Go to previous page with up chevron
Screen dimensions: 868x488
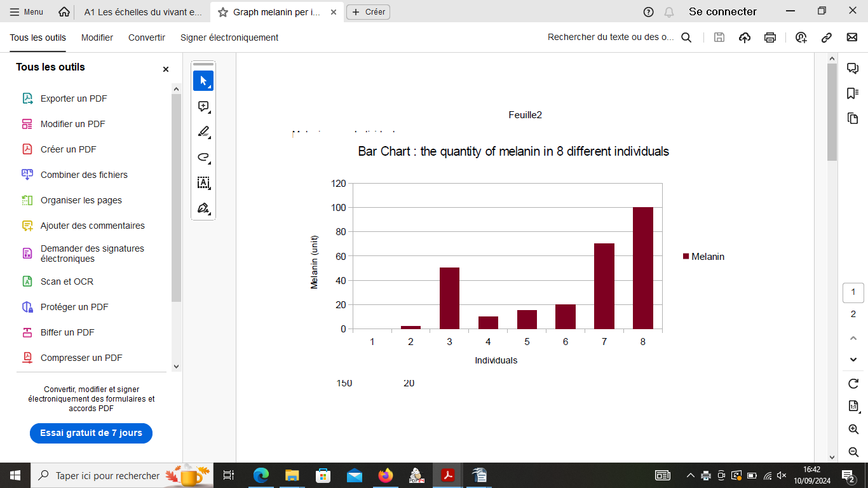click(x=853, y=338)
